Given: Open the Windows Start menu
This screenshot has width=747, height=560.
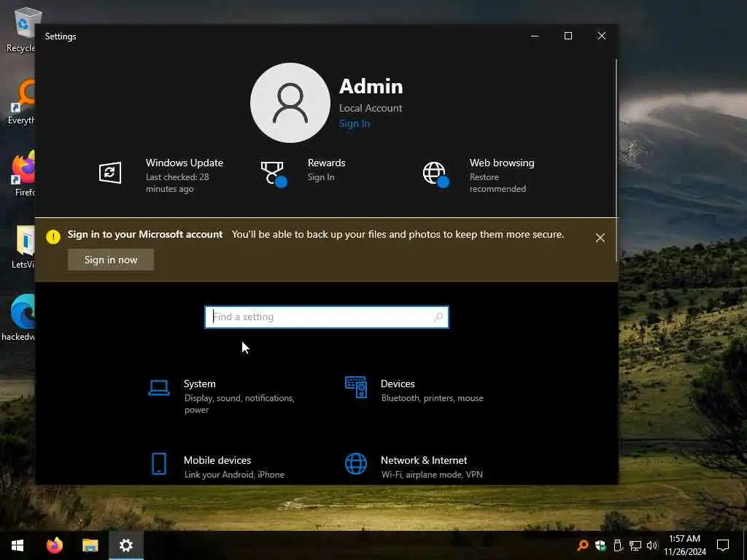Looking at the screenshot, I should pyautogui.click(x=18, y=545).
